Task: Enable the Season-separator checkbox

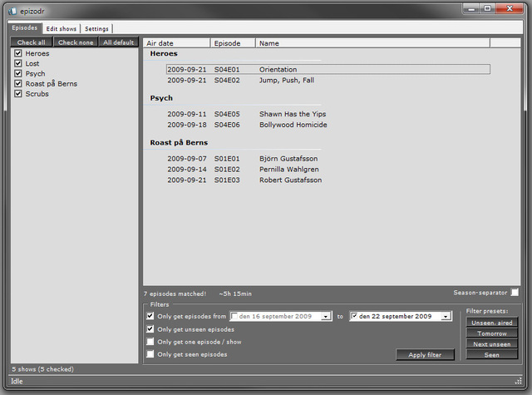Action: (515, 293)
